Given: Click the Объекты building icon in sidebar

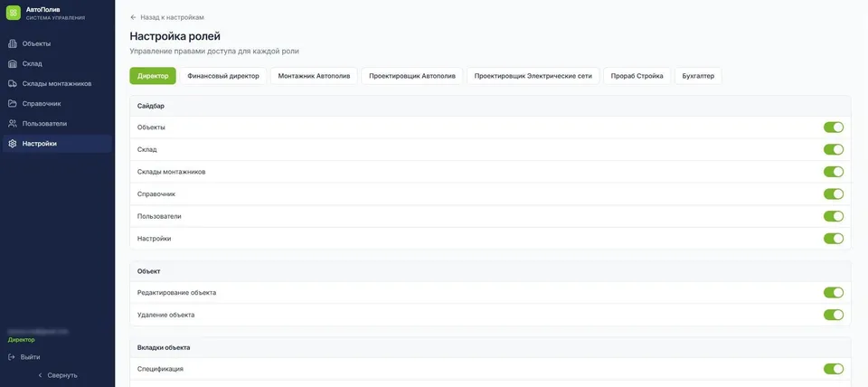Looking at the screenshot, I should (x=12, y=43).
